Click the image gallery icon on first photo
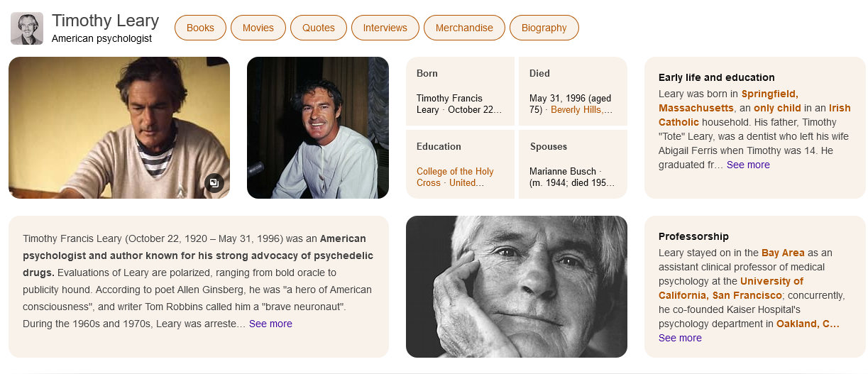Screen dimensions: 868x374 click(x=214, y=184)
